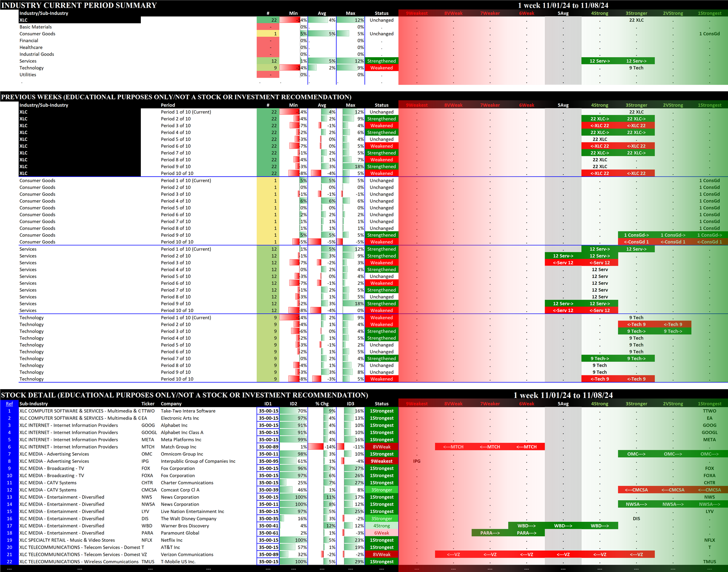Click the green 'WBD--->' cell under 6Weak
The image size is (728, 572).
pos(526,526)
